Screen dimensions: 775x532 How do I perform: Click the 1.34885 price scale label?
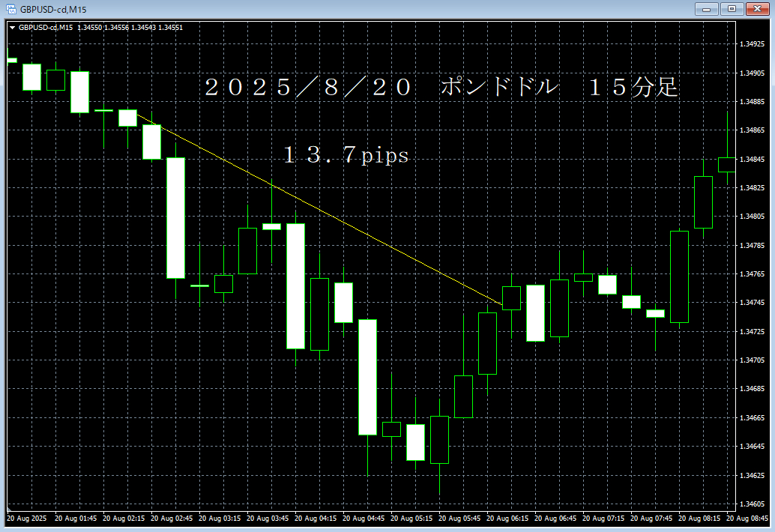click(752, 102)
